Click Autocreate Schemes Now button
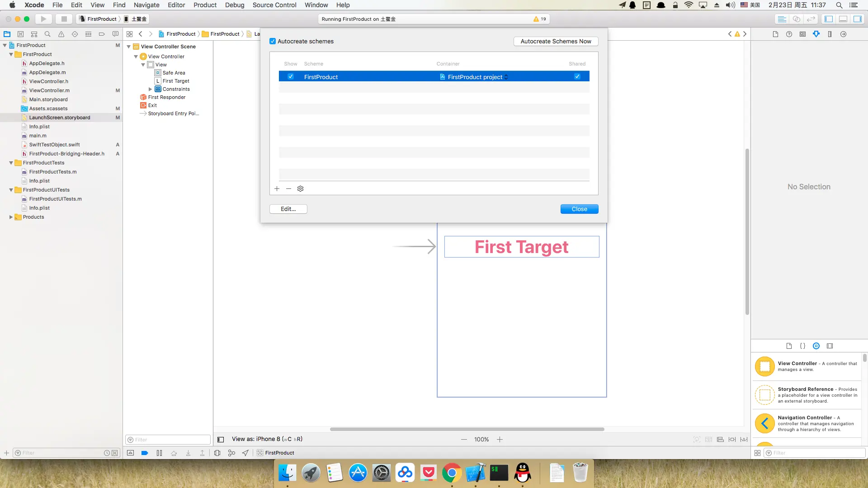Image resolution: width=868 pixels, height=488 pixels. click(556, 41)
